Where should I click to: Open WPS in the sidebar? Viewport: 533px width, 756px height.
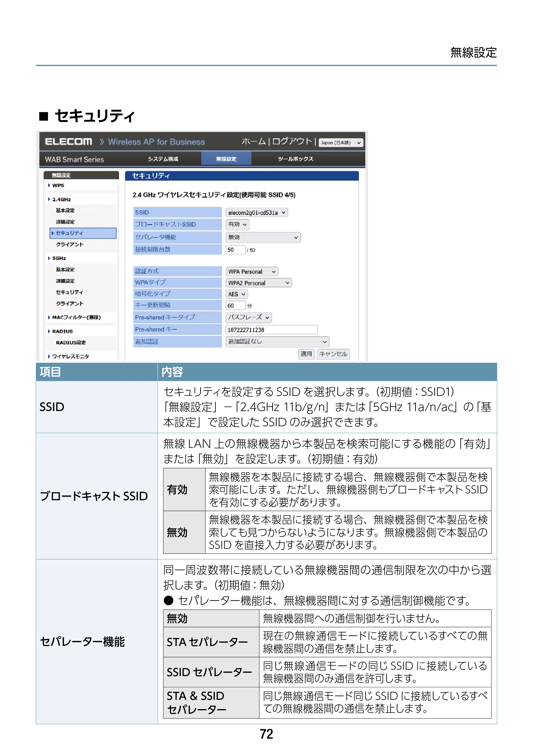[58, 185]
